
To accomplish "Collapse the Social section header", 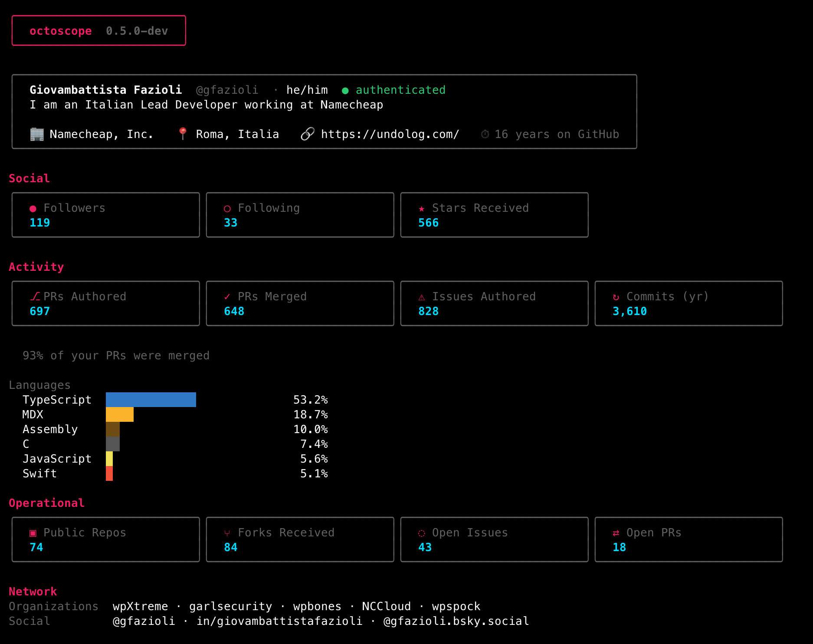I will (x=29, y=178).
